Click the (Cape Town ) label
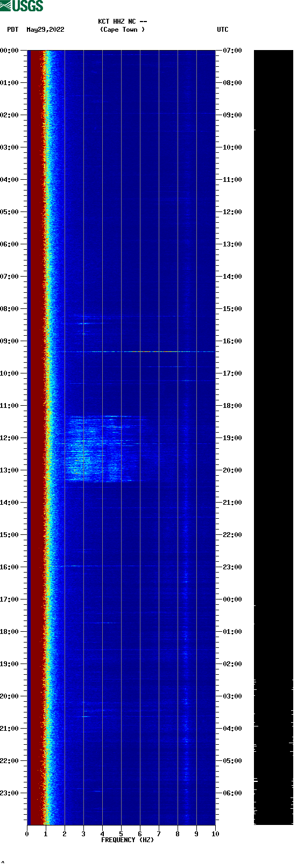The height and width of the screenshot is (868, 297). (123, 30)
